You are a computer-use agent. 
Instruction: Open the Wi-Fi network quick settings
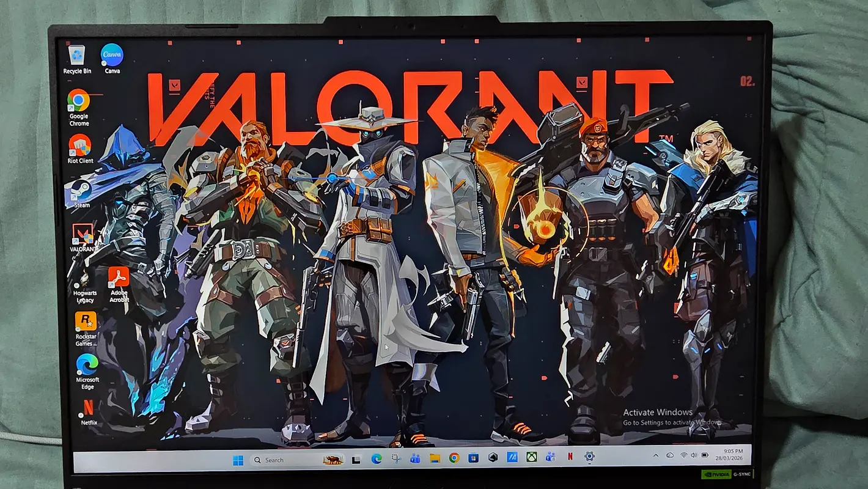tap(683, 455)
